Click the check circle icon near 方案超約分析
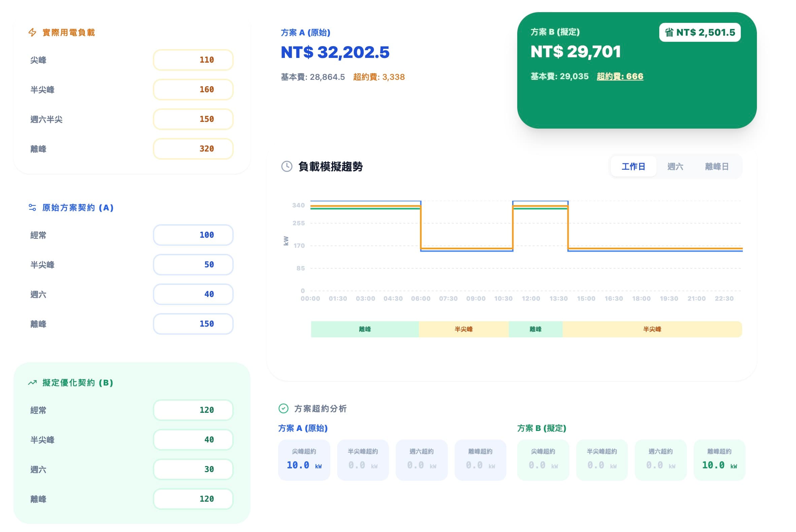 pyautogui.click(x=283, y=408)
